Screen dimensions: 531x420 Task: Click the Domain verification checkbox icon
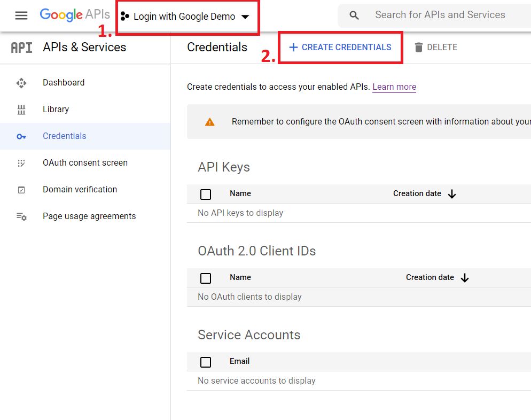(x=21, y=190)
